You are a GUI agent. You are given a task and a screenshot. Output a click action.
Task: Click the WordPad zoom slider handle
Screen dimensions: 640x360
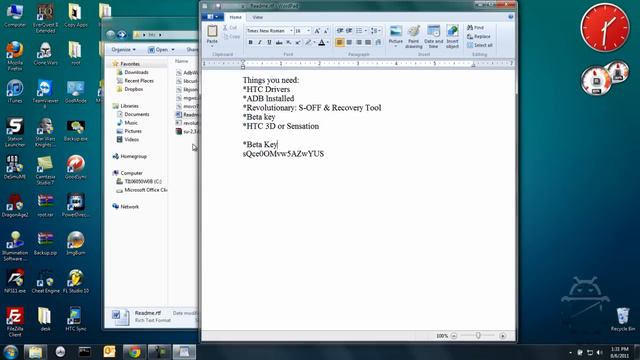(x=478, y=336)
